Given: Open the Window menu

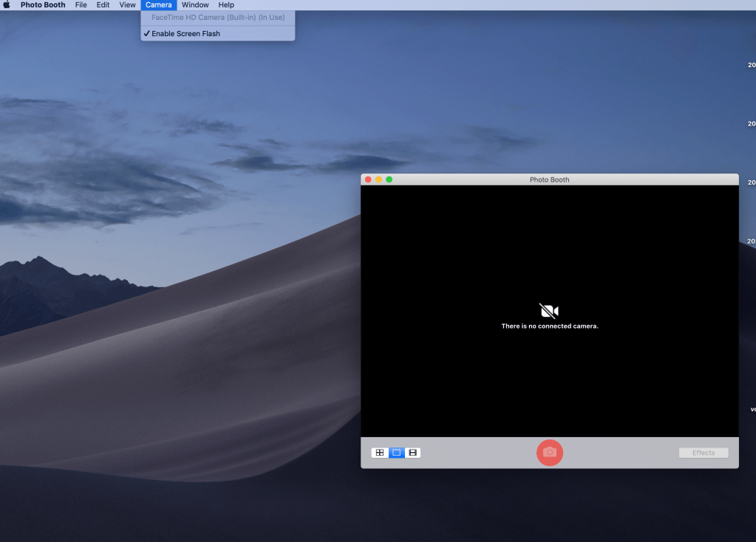Looking at the screenshot, I should click(x=195, y=5).
